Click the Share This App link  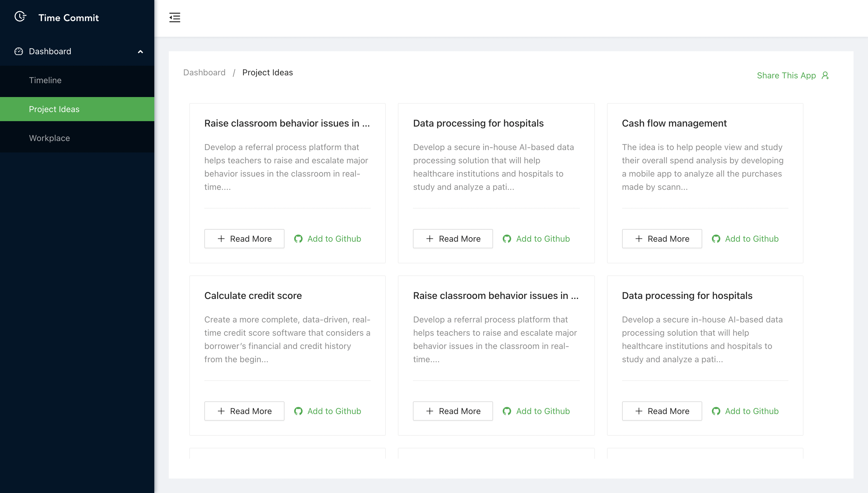click(786, 76)
